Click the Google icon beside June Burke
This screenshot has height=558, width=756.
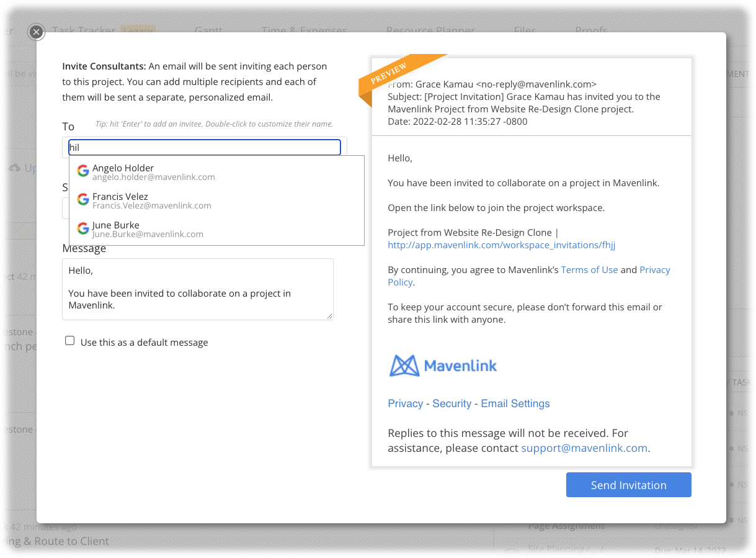click(x=83, y=228)
